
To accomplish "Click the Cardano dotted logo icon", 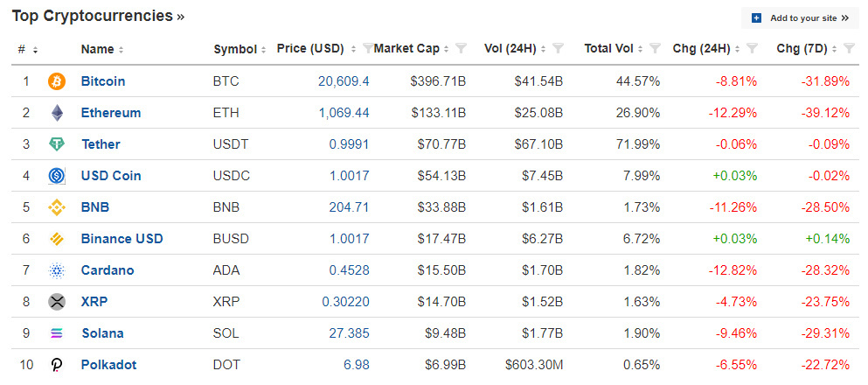I will click(57, 271).
